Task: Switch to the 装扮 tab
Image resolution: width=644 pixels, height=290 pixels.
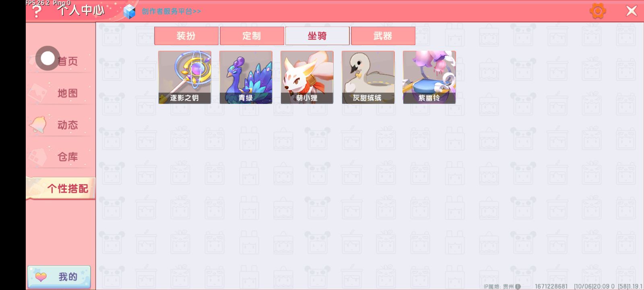Action: 186,36
